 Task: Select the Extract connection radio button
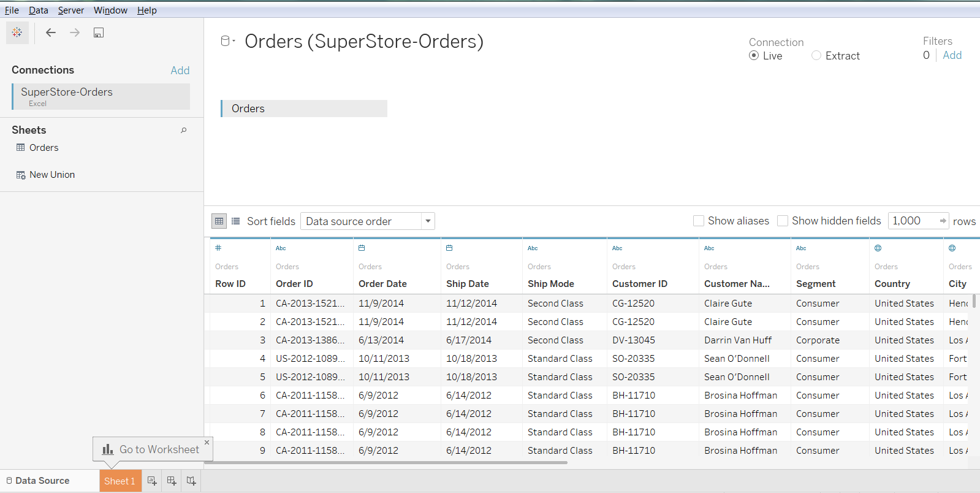816,56
